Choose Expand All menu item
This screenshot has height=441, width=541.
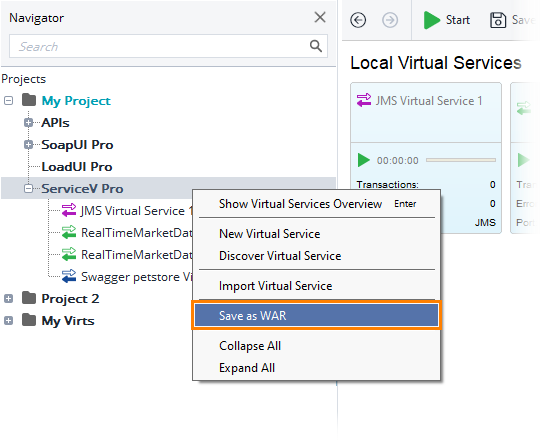[316, 368]
